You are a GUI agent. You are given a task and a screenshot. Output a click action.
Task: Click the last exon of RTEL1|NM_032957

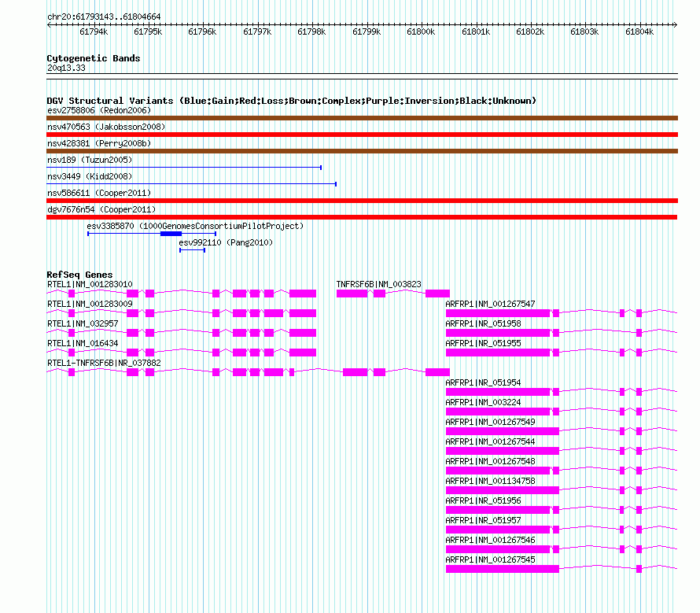303,333
